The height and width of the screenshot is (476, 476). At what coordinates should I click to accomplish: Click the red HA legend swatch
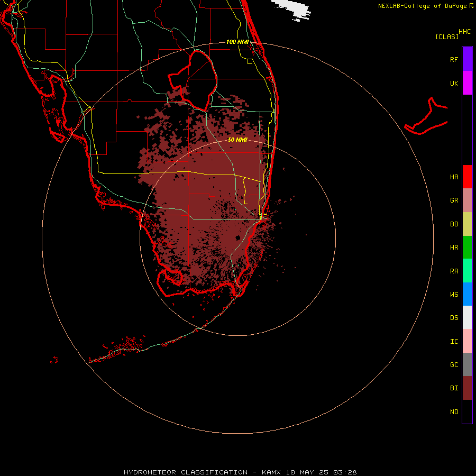click(x=467, y=177)
